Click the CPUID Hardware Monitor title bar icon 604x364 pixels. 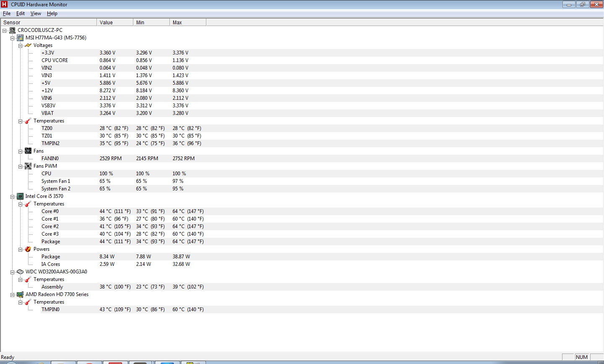[x=4, y=4]
